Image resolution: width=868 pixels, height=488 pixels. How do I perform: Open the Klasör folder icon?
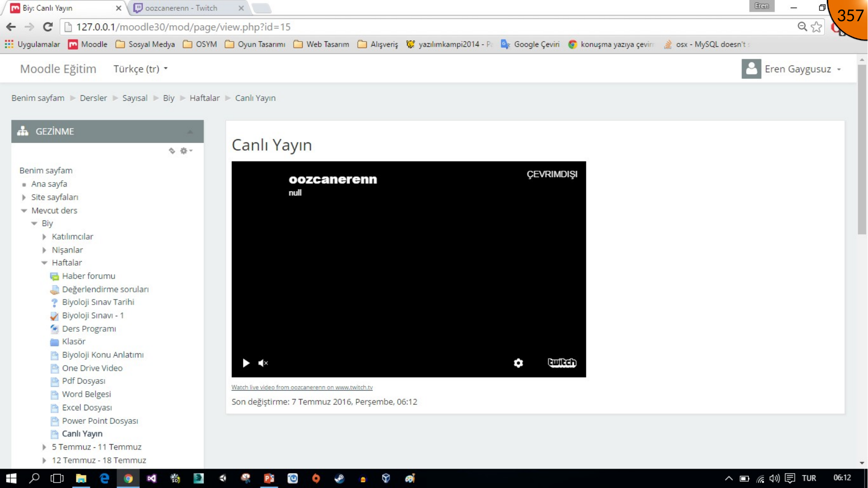pos(55,342)
